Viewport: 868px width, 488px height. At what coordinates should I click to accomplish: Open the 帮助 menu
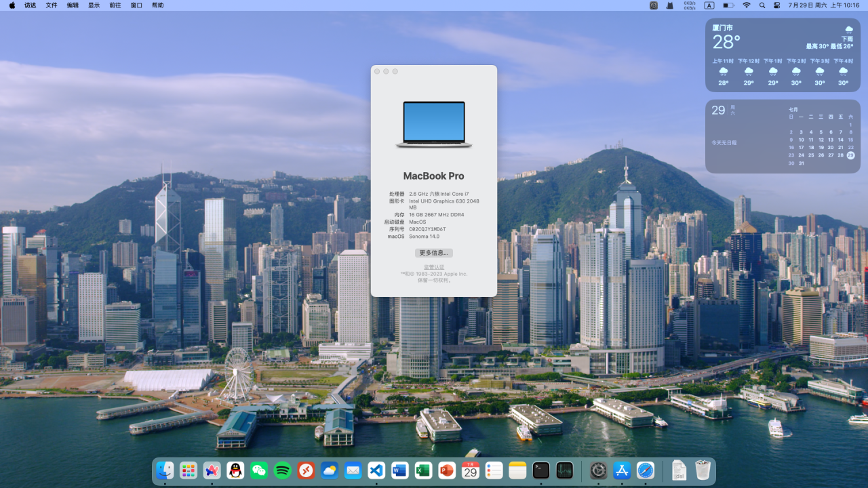[x=157, y=5]
